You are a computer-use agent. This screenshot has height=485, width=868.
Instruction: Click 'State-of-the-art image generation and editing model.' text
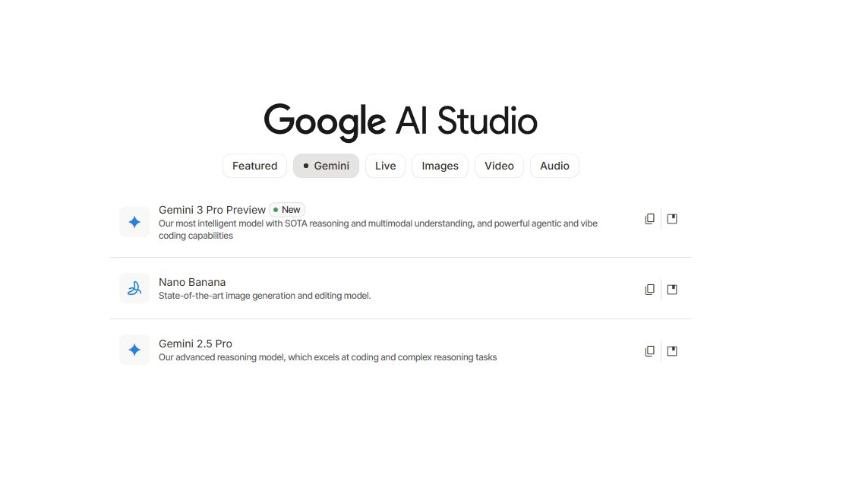264,296
